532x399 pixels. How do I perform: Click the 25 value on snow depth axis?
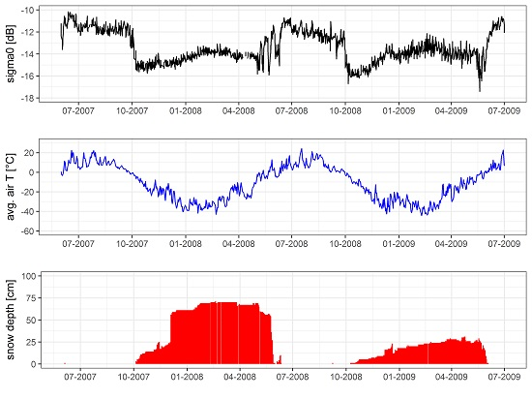(x=31, y=342)
